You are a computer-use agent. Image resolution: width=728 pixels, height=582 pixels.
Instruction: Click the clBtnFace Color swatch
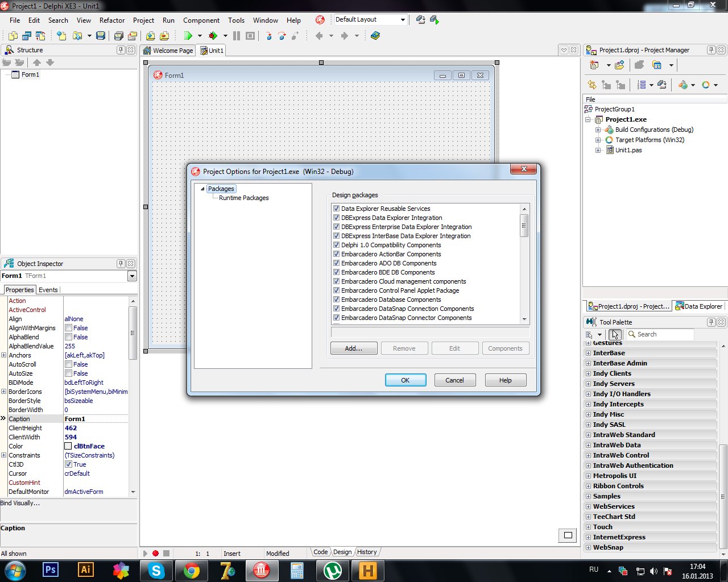[x=68, y=446]
